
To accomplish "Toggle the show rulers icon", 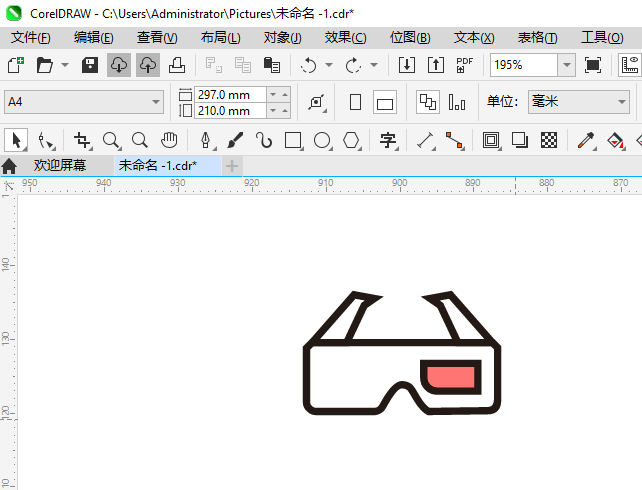I will 630,65.
